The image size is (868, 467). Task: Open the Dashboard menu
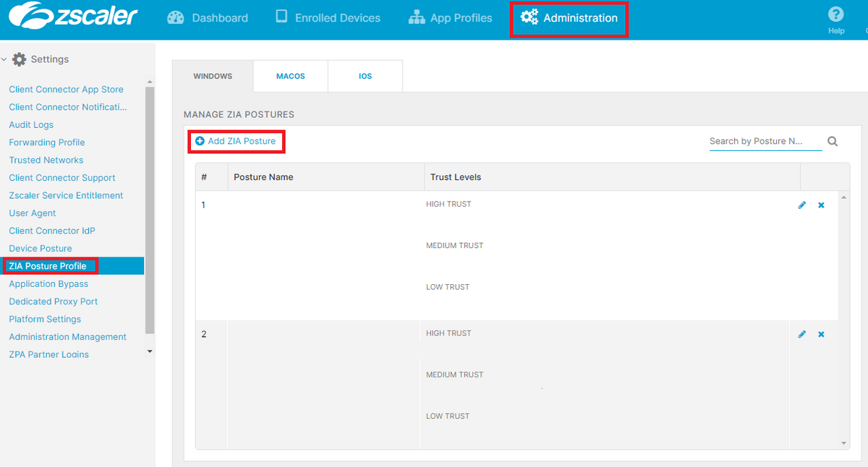(x=208, y=18)
